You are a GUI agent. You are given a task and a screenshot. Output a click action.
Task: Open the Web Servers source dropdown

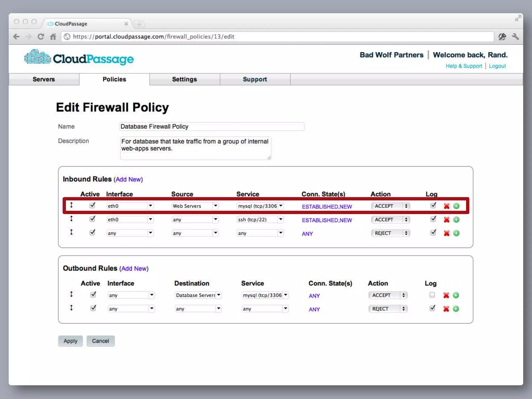point(195,206)
